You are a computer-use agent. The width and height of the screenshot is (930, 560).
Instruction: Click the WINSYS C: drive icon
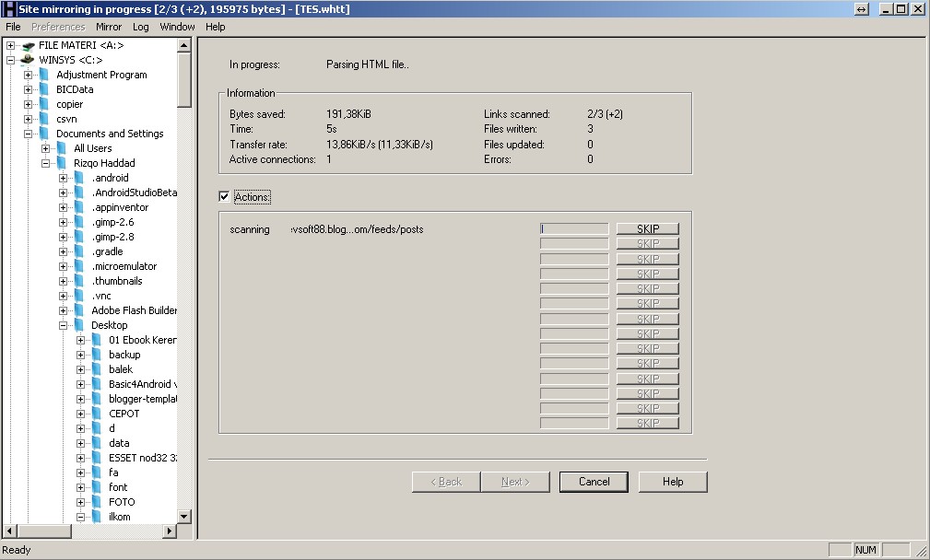(x=28, y=60)
